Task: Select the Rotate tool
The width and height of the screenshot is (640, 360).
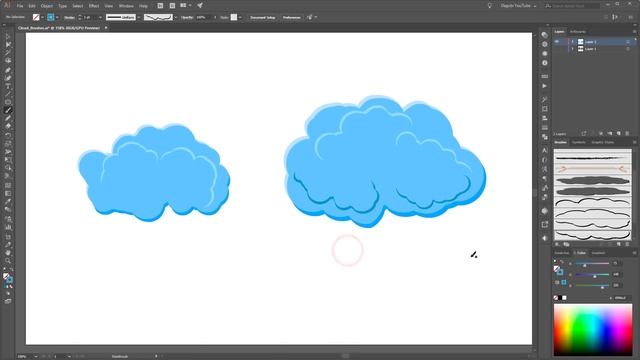Action: pyautogui.click(x=8, y=135)
